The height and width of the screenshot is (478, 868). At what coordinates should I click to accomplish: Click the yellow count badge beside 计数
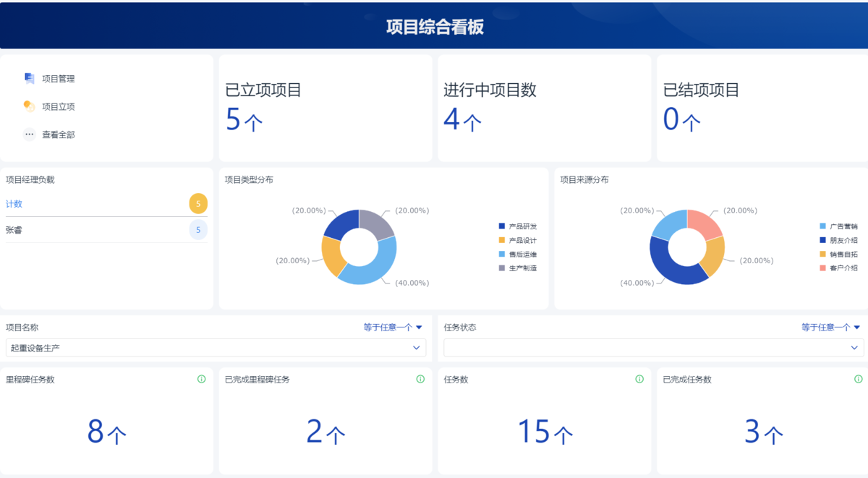(x=197, y=203)
